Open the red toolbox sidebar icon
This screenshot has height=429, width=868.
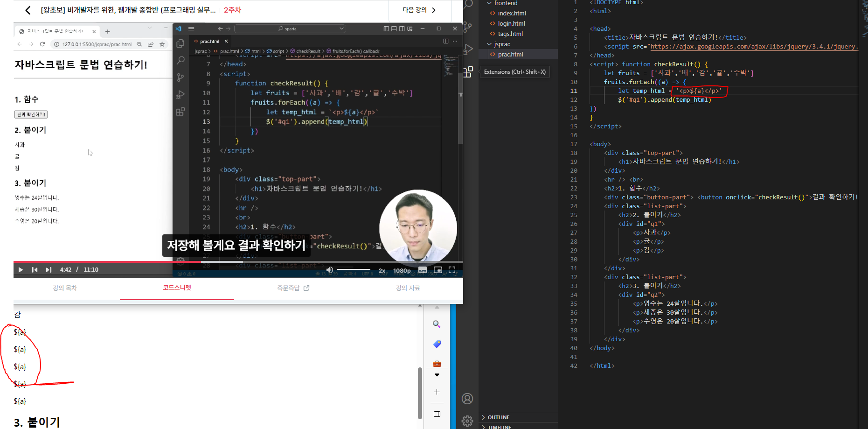point(437,364)
